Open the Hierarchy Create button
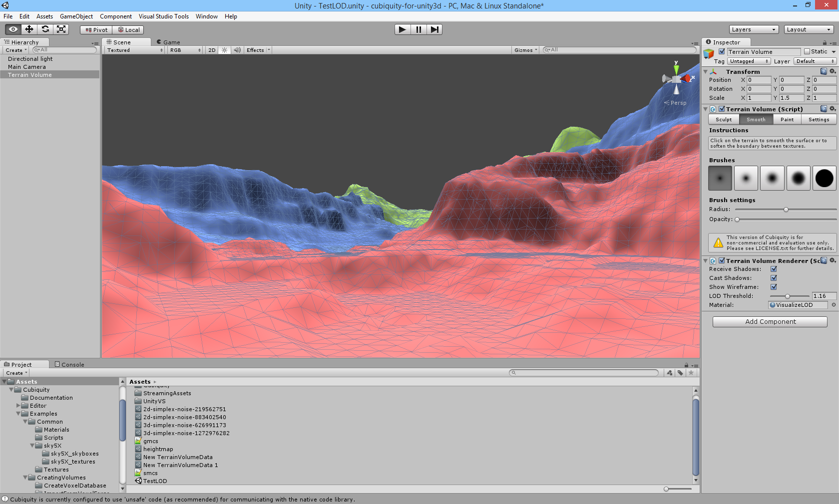The width and height of the screenshot is (839, 504). pyautogui.click(x=16, y=50)
